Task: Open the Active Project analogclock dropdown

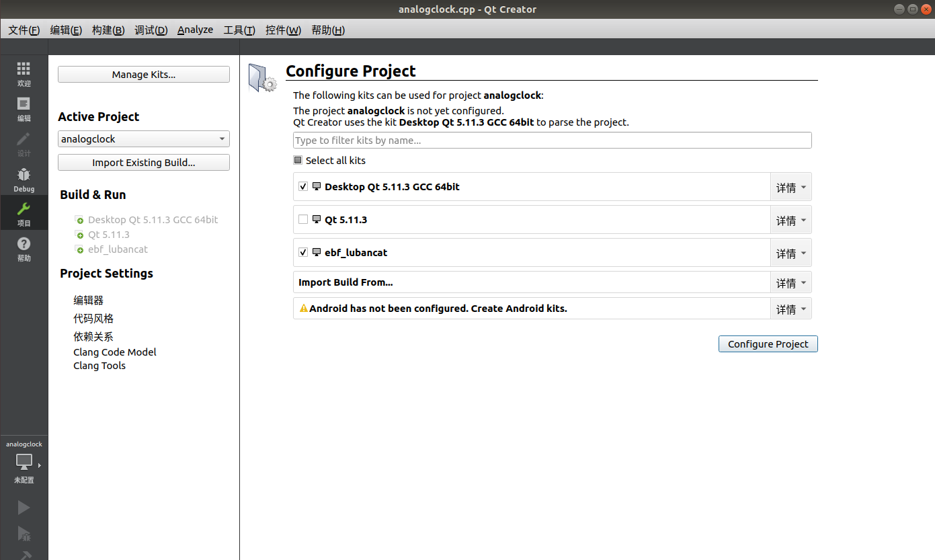Action: tap(144, 139)
